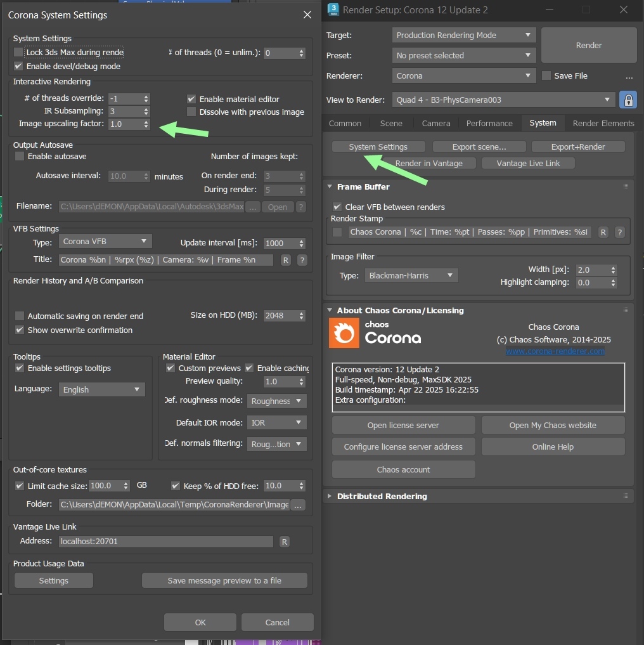Click IR Subsampling spinner arrows
This screenshot has height=645, width=644.
(146, 112)
